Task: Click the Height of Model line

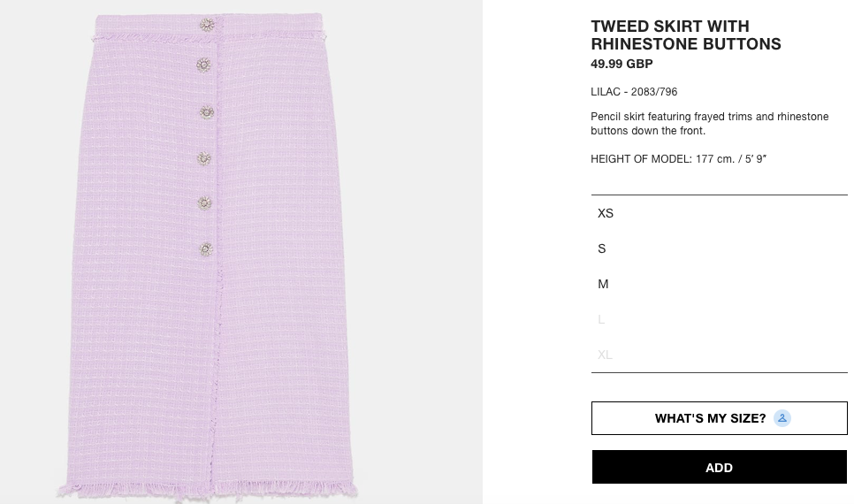Action: click(x=678, y=159)
